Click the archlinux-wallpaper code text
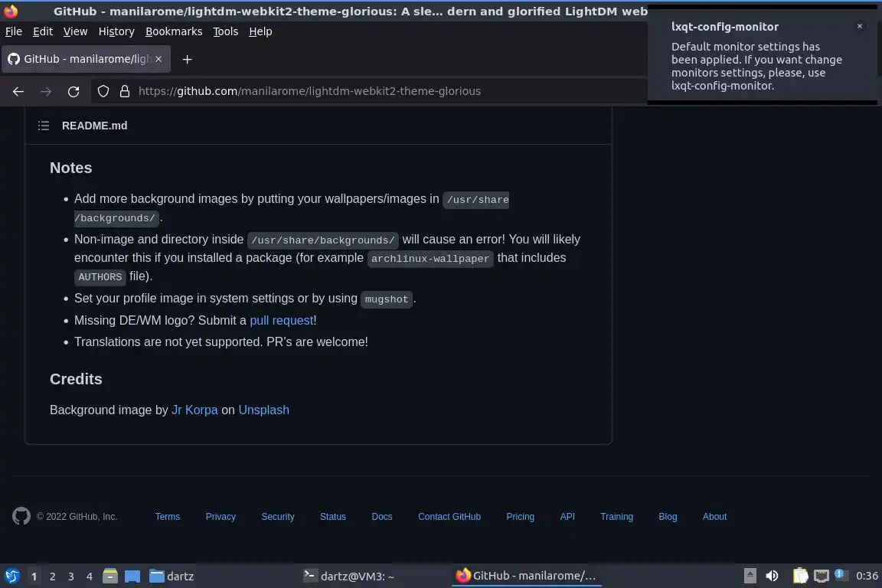The height and width of the screenshot is (588, 882). [x=430, y=259]
